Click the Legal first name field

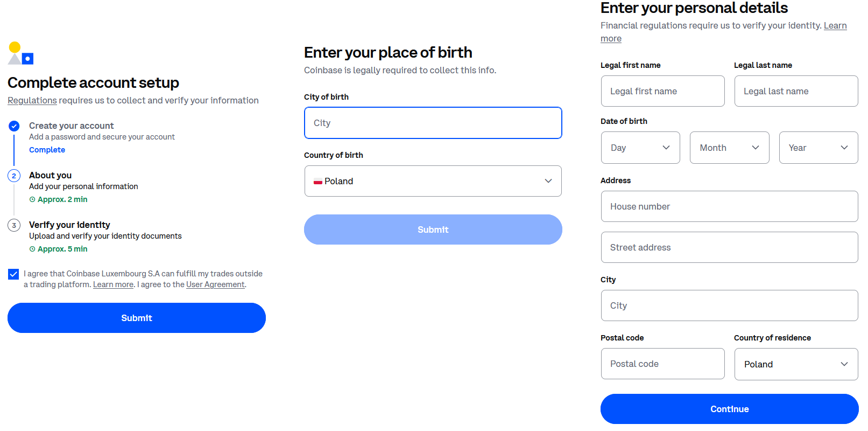coord(662,91)
